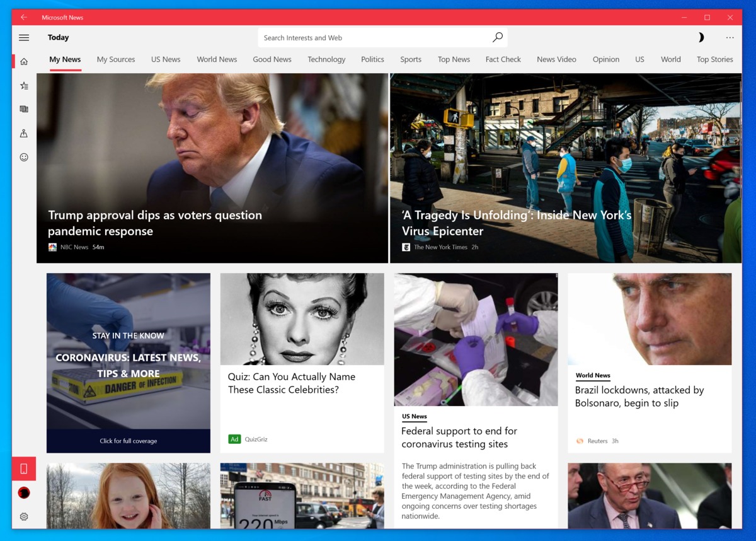Open the red-haired girl story image
756x541 pixels.
(129, 496)
